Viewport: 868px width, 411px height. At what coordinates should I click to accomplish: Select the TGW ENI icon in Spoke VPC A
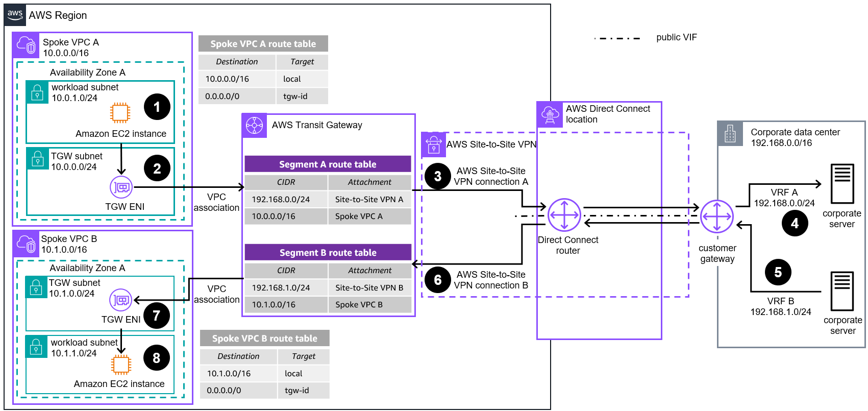[x=121, y=187]
